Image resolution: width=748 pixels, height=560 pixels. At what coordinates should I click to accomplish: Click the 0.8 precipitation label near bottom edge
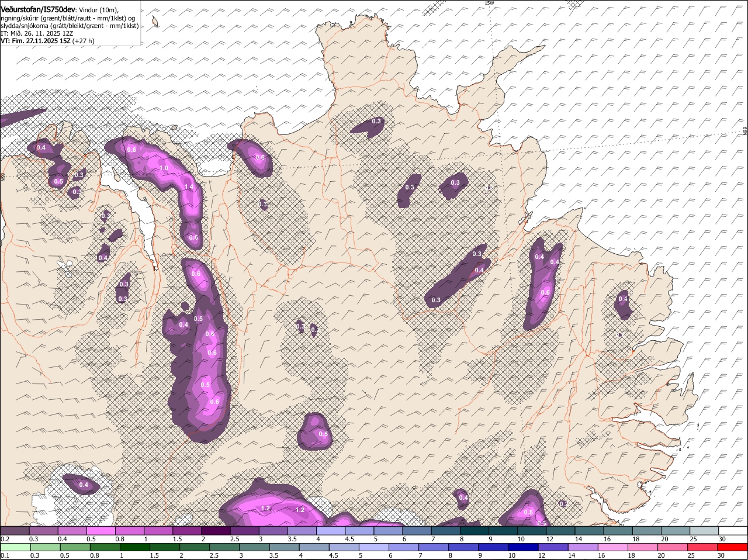pyautogui.click(x=528, y=512)
